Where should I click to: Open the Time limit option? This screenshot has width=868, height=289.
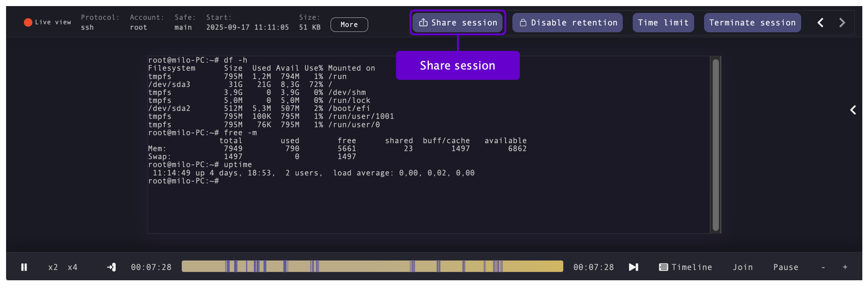663,23
